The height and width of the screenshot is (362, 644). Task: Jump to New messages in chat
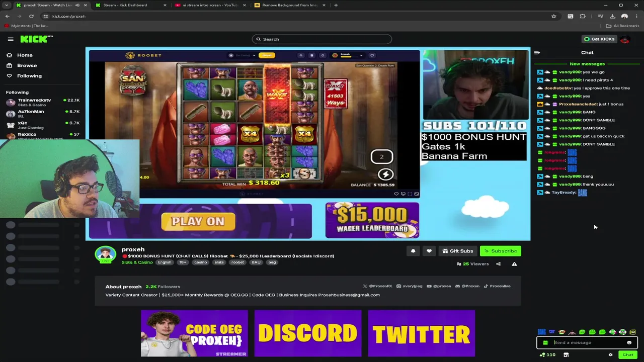tap(587, 64)
